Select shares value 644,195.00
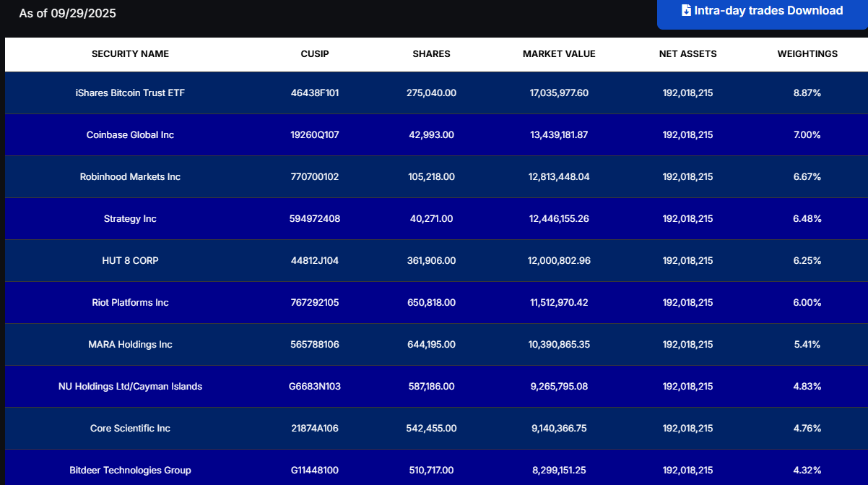Screen dimensions: 868x485 431,345
